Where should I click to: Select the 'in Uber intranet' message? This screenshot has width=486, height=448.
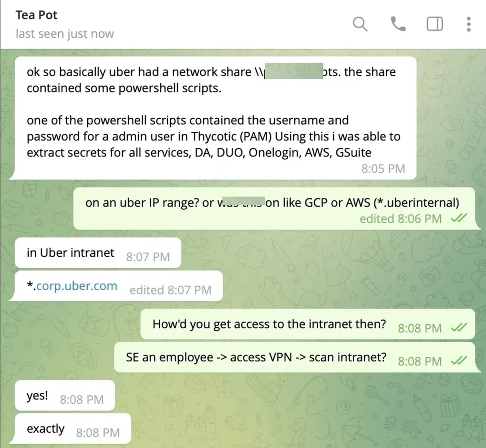98,253
